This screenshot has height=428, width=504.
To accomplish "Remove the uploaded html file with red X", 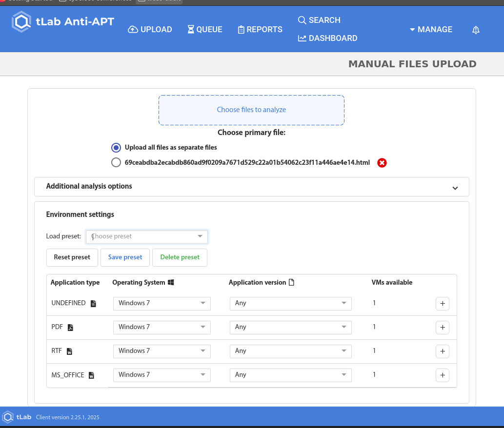I will pos(382,163).
